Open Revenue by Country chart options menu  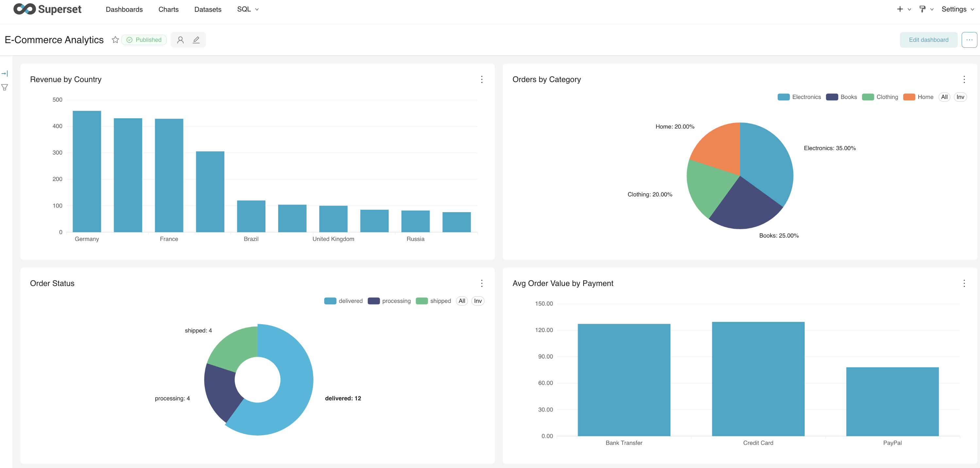(x=482, y=79)
